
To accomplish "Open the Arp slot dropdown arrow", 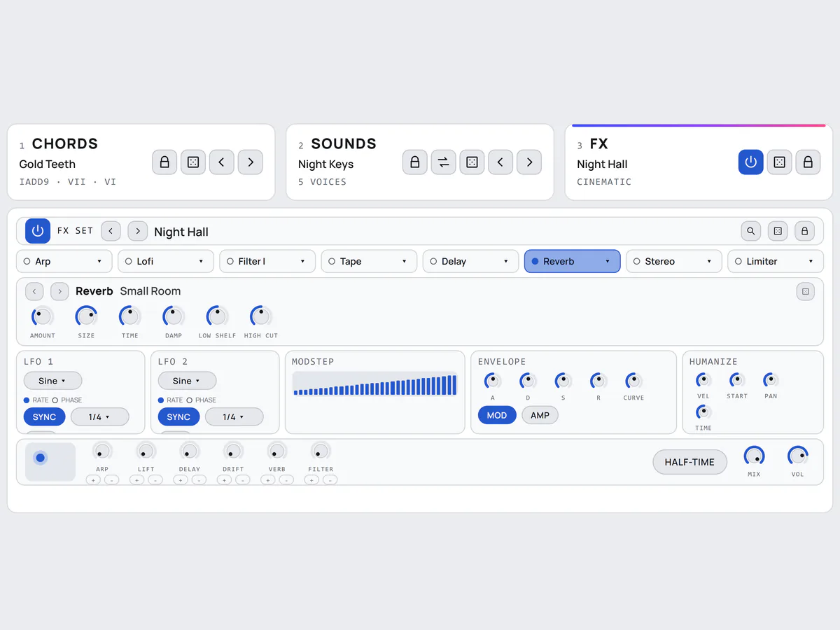I will (99, 261).
